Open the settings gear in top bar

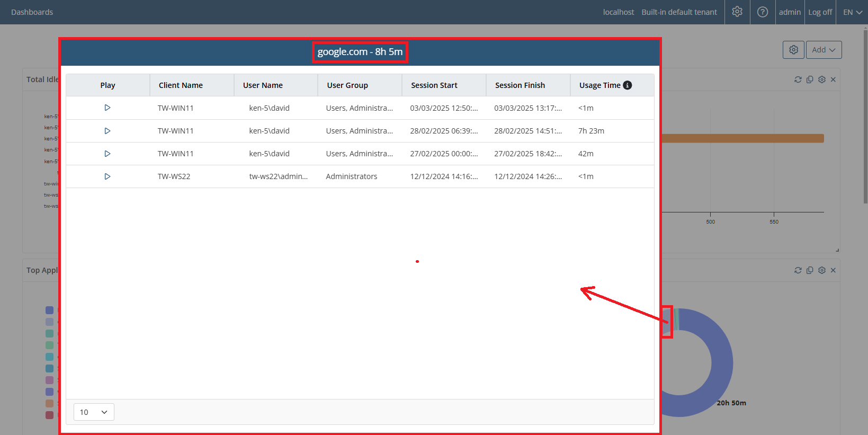(737, 12)
